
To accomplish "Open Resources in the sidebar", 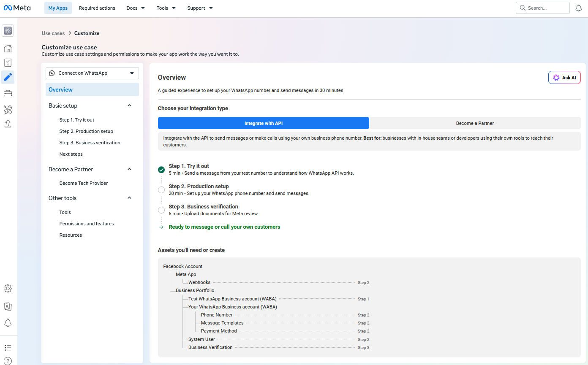I will pos(71,235).
